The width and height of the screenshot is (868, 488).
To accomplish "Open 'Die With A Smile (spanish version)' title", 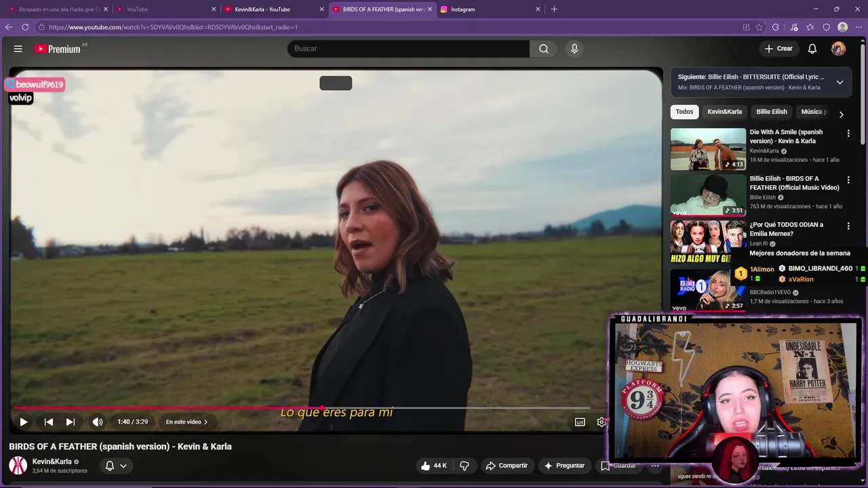I will coord(786,136).
